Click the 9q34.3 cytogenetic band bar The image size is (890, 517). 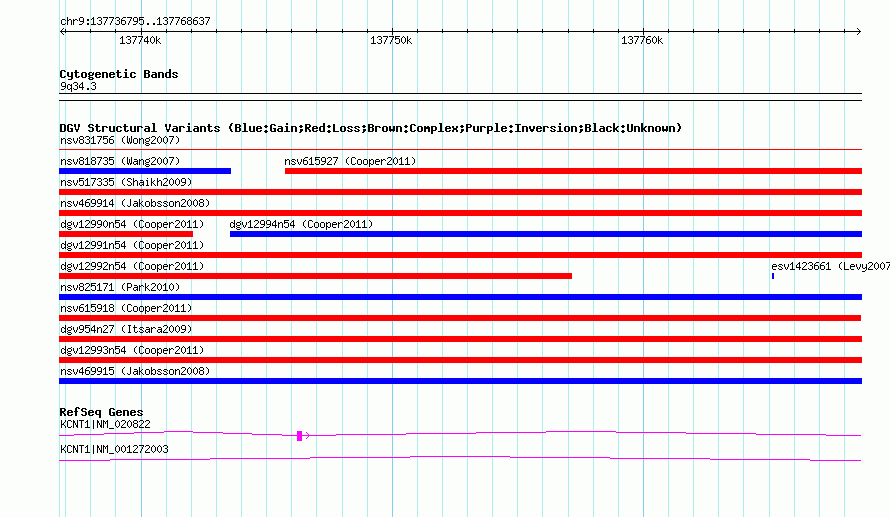[x=460, y=97]
